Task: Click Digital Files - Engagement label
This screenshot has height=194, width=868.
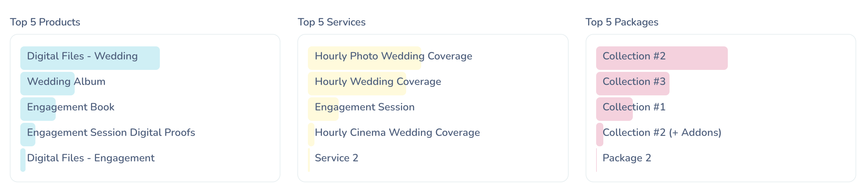Action: point(91,158)
